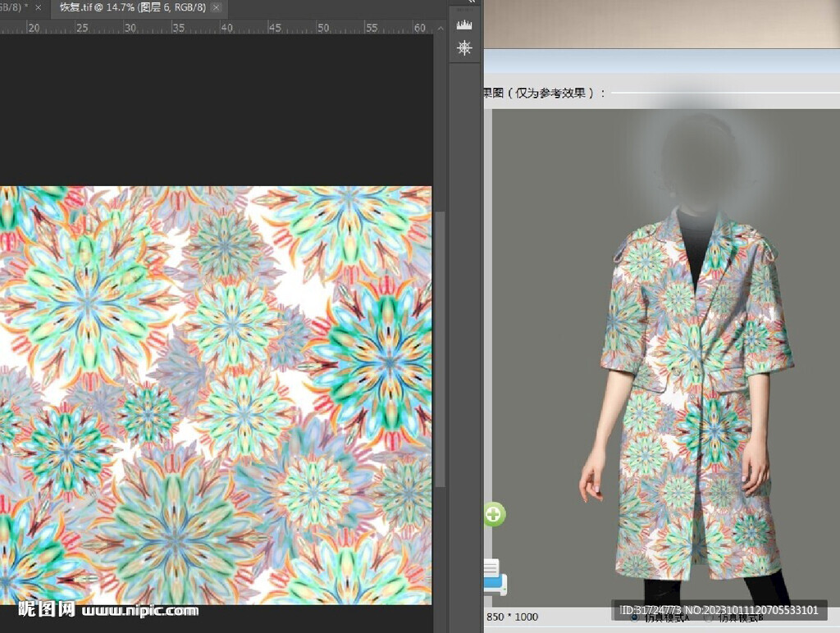Click the scroll up arrow beside the ruler
Viewport: 840px width, 633px height.
pos(440,28)
